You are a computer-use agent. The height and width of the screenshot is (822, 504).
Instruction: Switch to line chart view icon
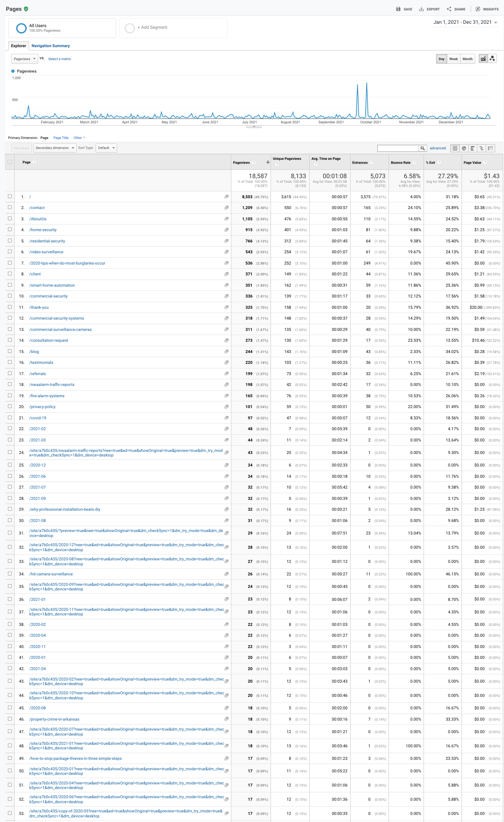(483, 59)
